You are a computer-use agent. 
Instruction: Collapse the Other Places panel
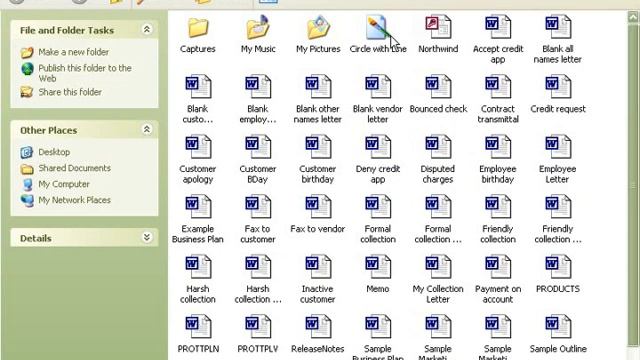pyautogui.click(x=147, y=129)
